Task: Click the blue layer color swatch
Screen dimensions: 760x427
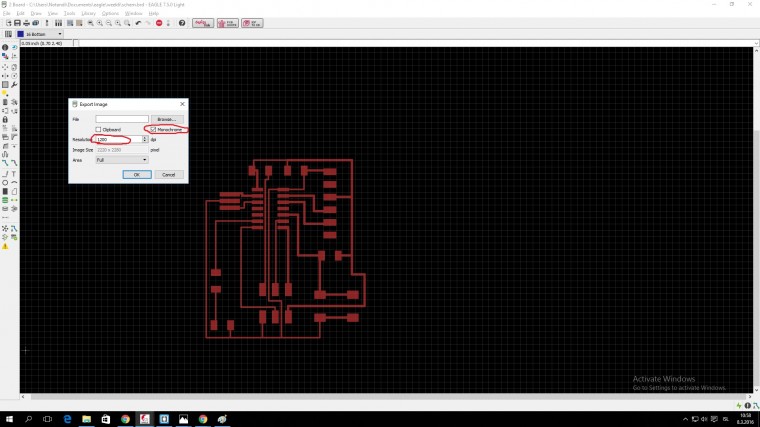Action: click(x=20, y=34)
